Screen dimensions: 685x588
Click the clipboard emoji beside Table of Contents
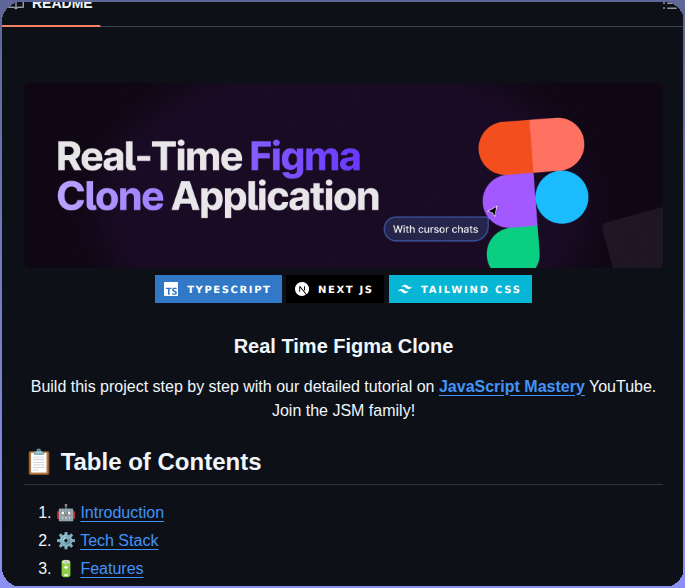coord(39,462)
